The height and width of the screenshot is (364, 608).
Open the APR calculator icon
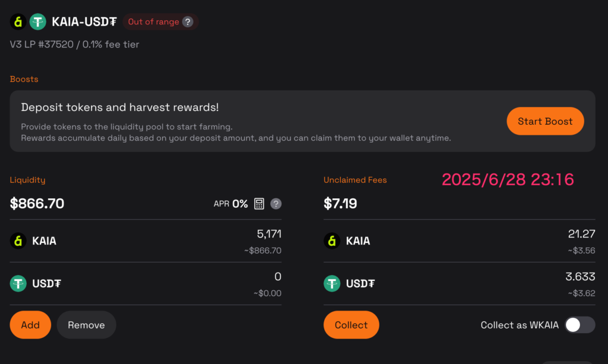[259, 204]
